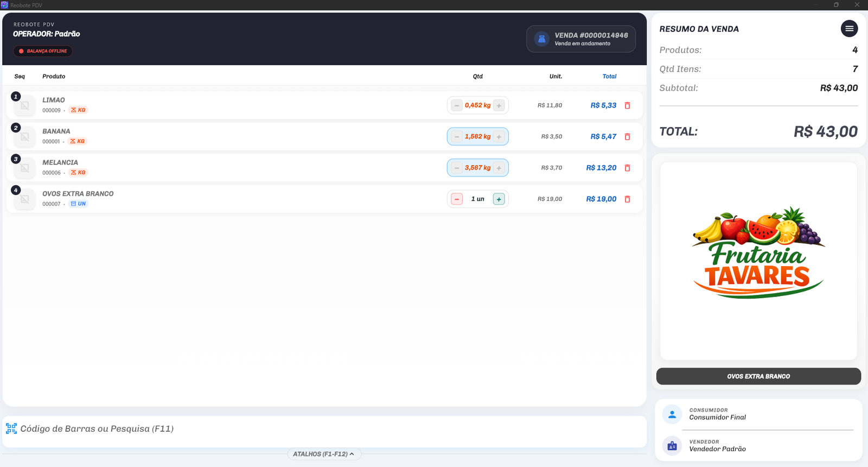
Task: Click the sale icon beside VENDA #0000014946
Action: [x=541, y=39]
